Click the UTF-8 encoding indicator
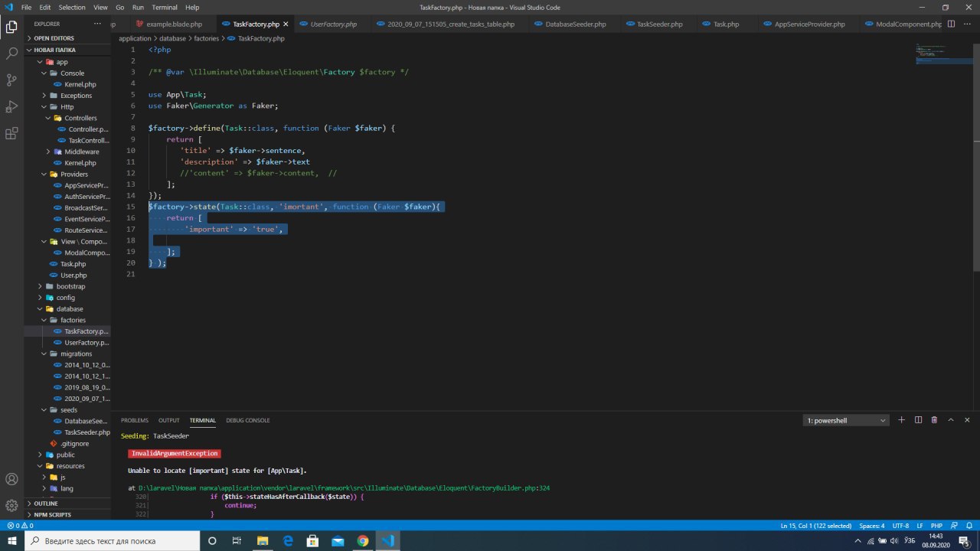This screenshot has width=980, height=551. [x=900, y=526]
